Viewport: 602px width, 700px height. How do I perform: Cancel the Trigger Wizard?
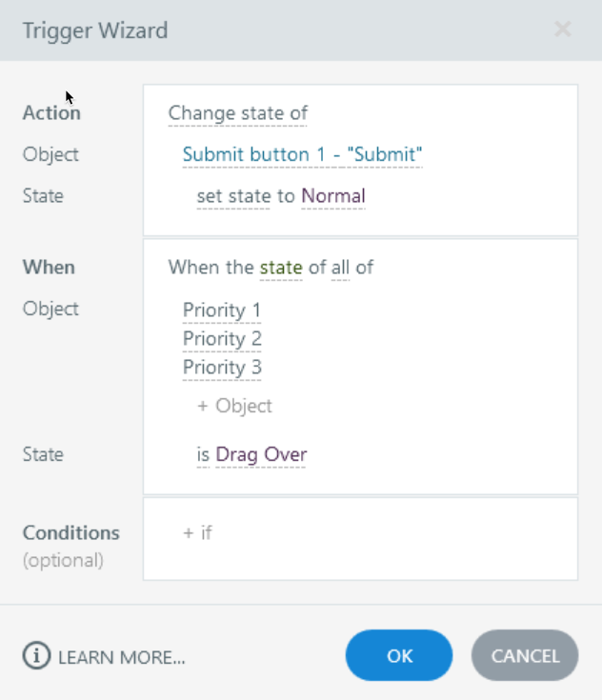tap(524, 655)
